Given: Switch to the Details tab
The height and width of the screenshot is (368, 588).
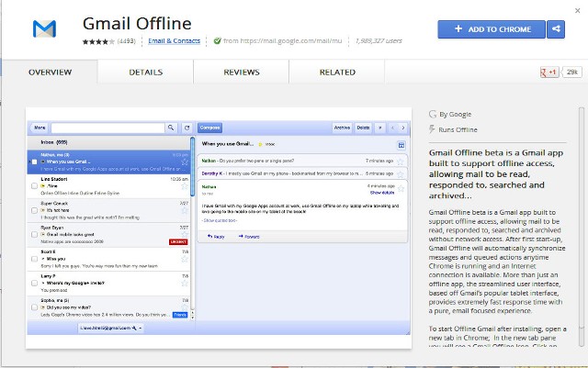Looking at the screenshot, I should point(145,72).
